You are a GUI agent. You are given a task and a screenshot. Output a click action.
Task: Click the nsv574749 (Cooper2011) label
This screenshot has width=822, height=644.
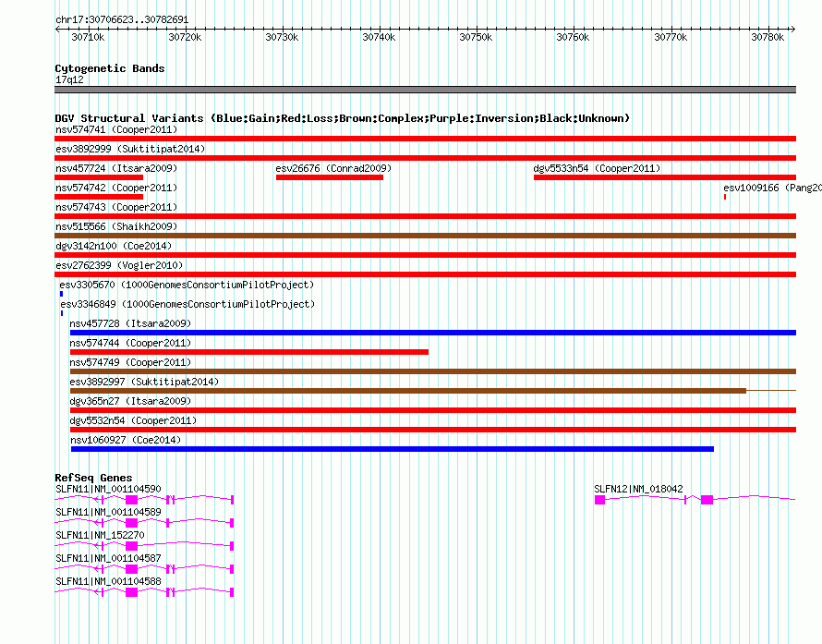coord(130,362)
